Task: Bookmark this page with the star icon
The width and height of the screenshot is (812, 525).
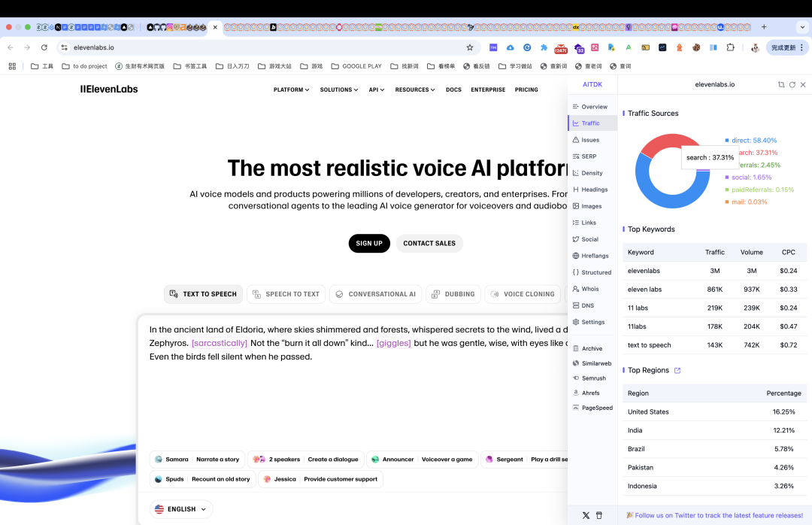Action: pyautogui.click(x=470, y=47)
